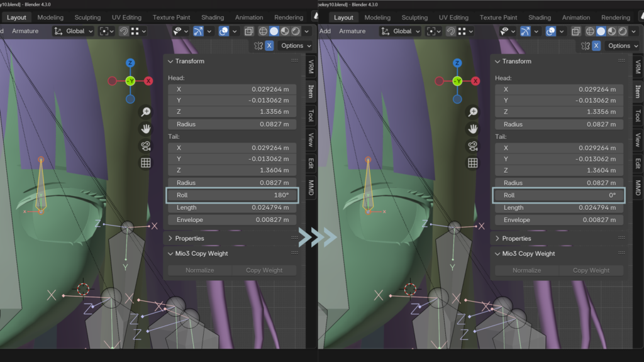
Task: Click the zoom magnifier icon in left viewport
Action: click(x=146, y=112)
